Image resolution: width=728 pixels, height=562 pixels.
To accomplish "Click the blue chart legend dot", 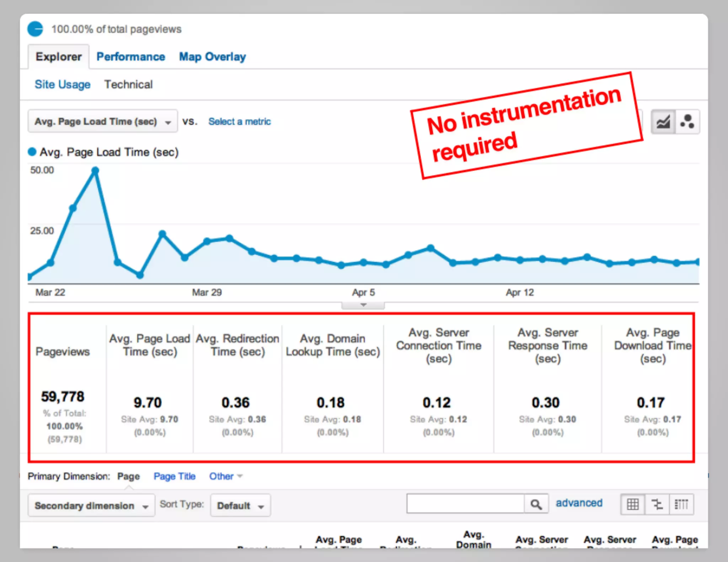I will (32, 152).
